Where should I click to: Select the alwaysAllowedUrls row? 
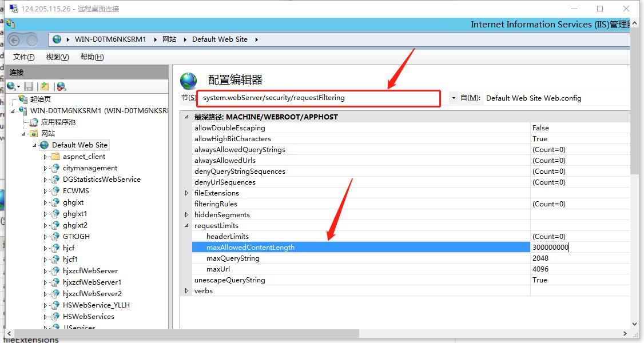411,161
